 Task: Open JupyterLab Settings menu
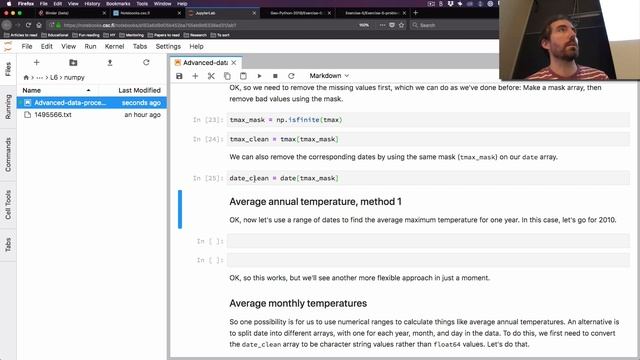pos(168,47)
